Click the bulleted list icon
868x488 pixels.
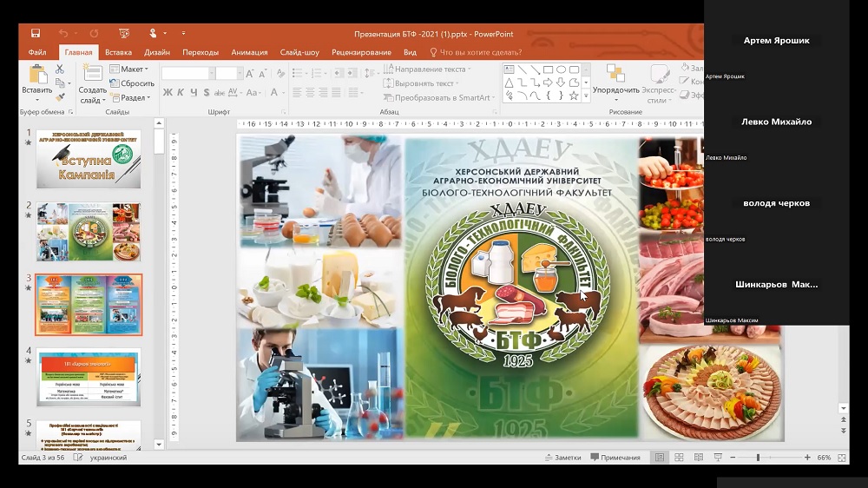[x=299, y=73]
